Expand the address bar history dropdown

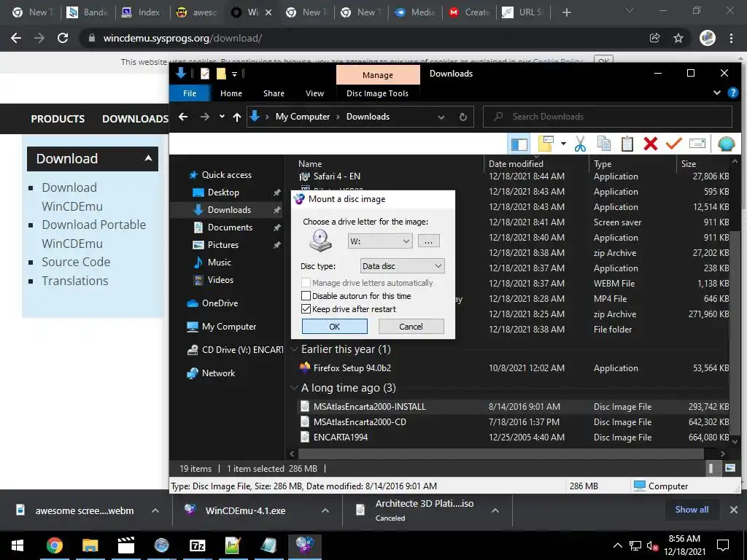(x=441, y=117)
